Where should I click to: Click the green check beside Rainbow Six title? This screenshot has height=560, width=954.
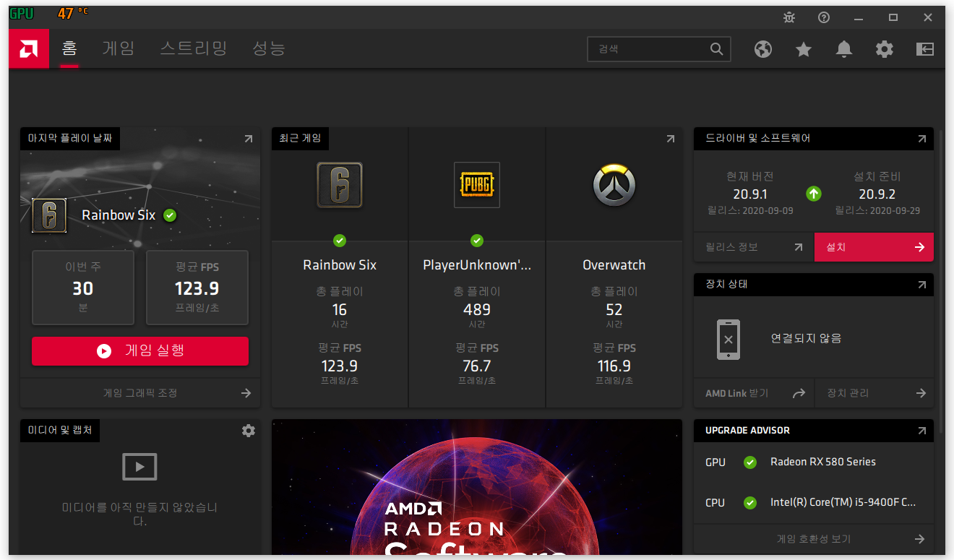170,215
